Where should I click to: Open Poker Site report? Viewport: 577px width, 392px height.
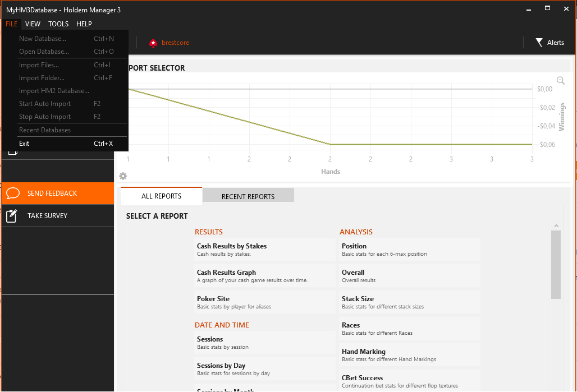264,302
